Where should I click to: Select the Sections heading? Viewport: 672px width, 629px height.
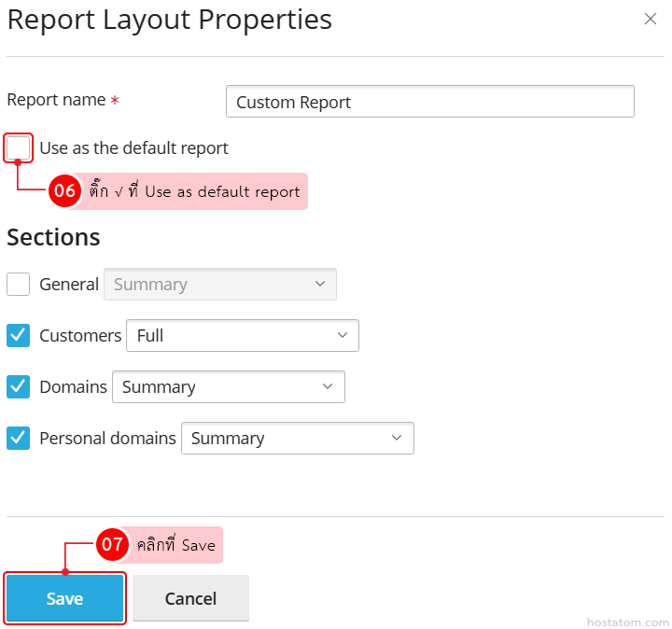[x=53, y=237]
